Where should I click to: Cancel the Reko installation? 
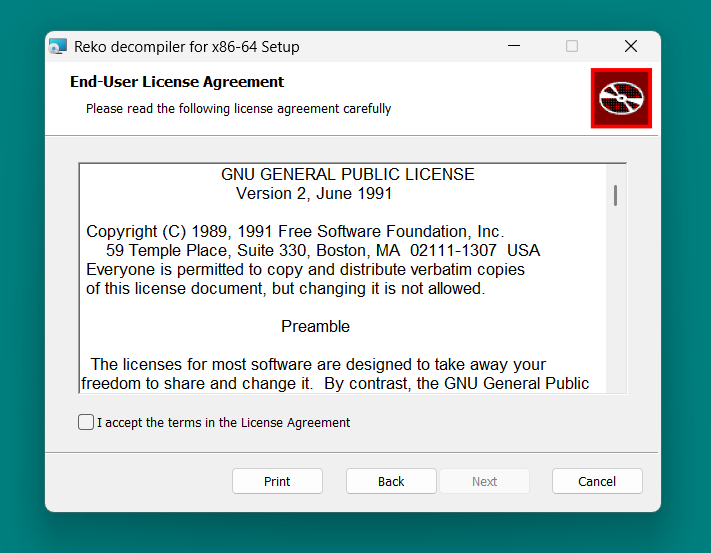tap(597, 481)
